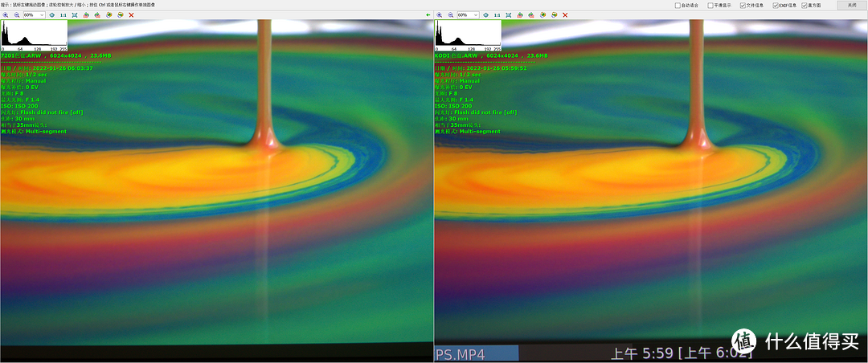Enable the 自动适合 checkbox
This screenshot has height=363, width=868.
click(x=678, y=5)
